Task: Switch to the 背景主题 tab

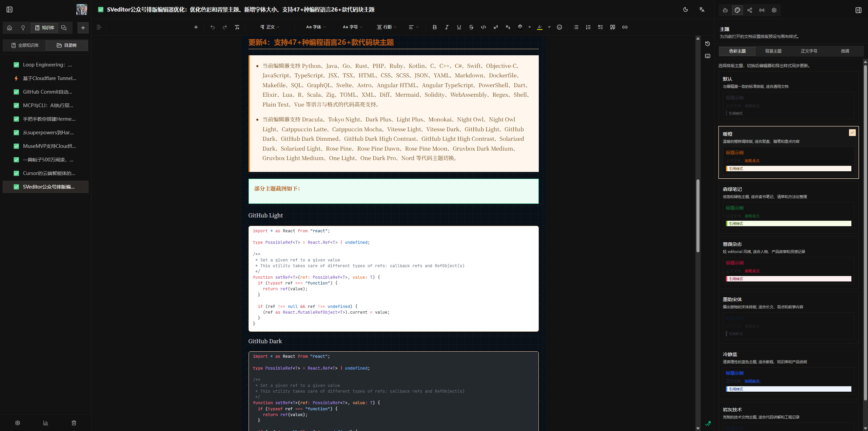Action: tap(773, 51)
